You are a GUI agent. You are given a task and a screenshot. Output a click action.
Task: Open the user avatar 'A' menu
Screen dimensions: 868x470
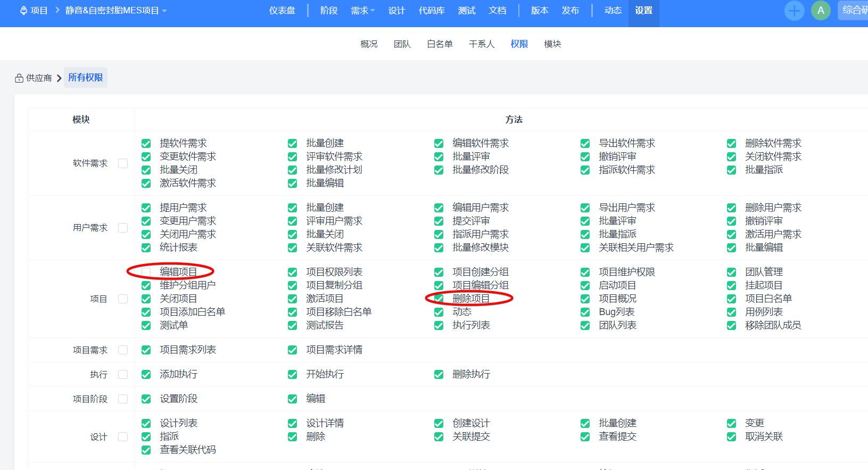tap(821, 11)
